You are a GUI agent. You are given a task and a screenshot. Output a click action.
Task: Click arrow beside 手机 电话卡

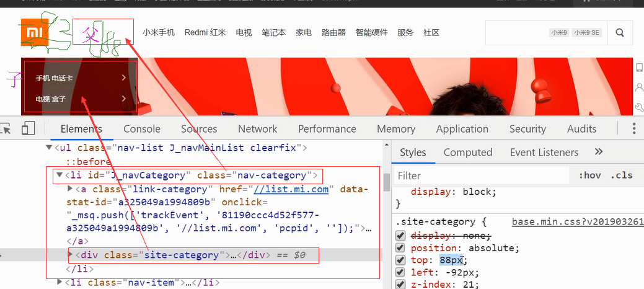[x=123, y=78]
